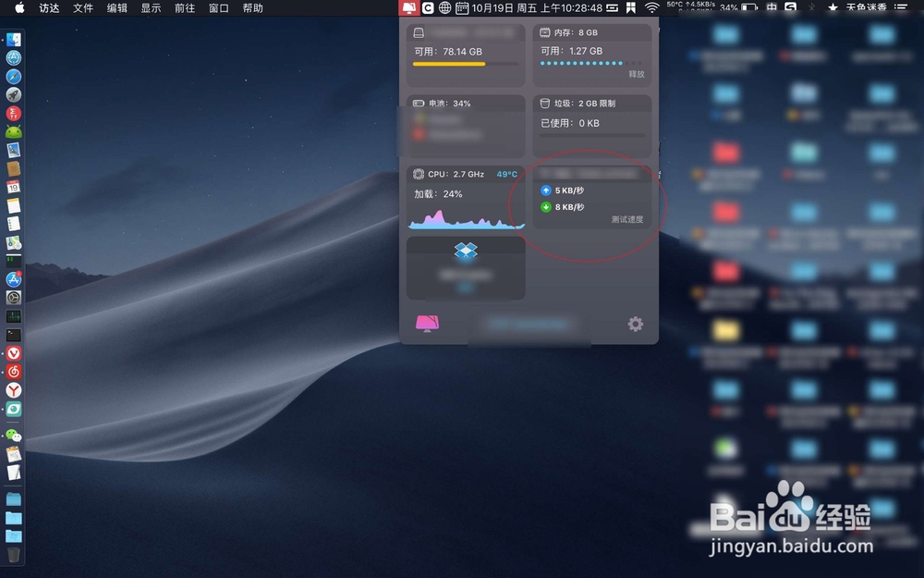Click the disk icon above 78.14 GB
This screenshot has width=924, height=578.
click(x=418, y=31)
